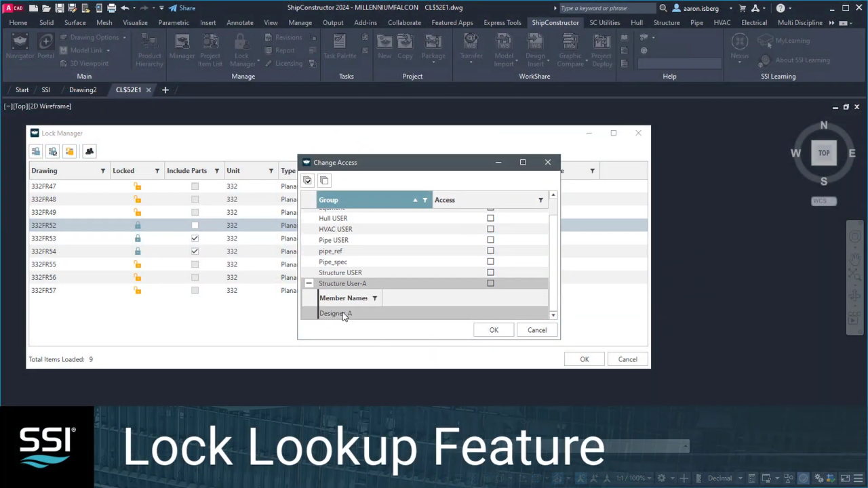Check Access box for Structure USER
The height and width of the screenshot is (488, 868).
click(490, 272)
